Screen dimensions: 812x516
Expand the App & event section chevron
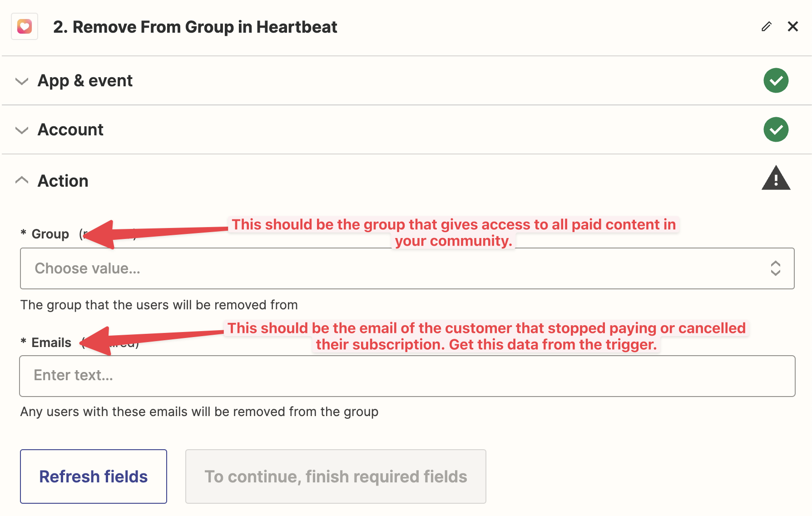[x=22, y=81]
